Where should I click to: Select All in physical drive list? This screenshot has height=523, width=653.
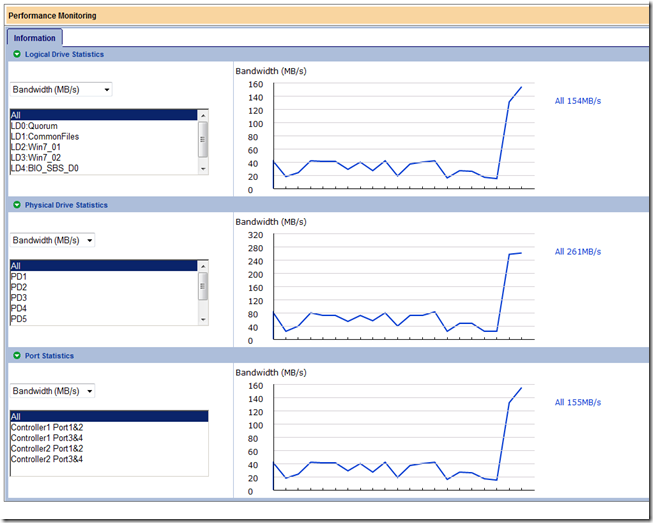[104, 266]
